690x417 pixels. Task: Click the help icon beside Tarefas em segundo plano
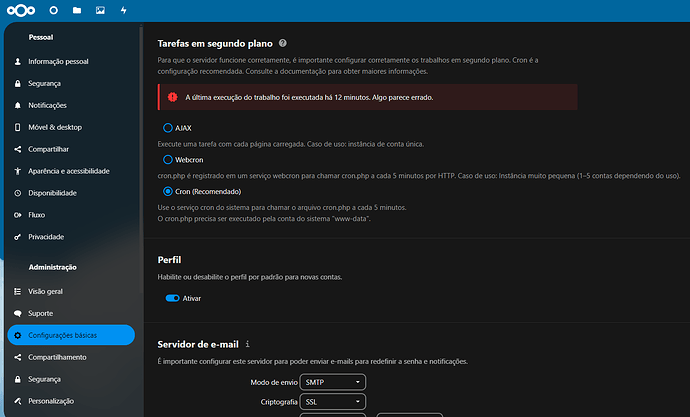(x=283, y=44)
